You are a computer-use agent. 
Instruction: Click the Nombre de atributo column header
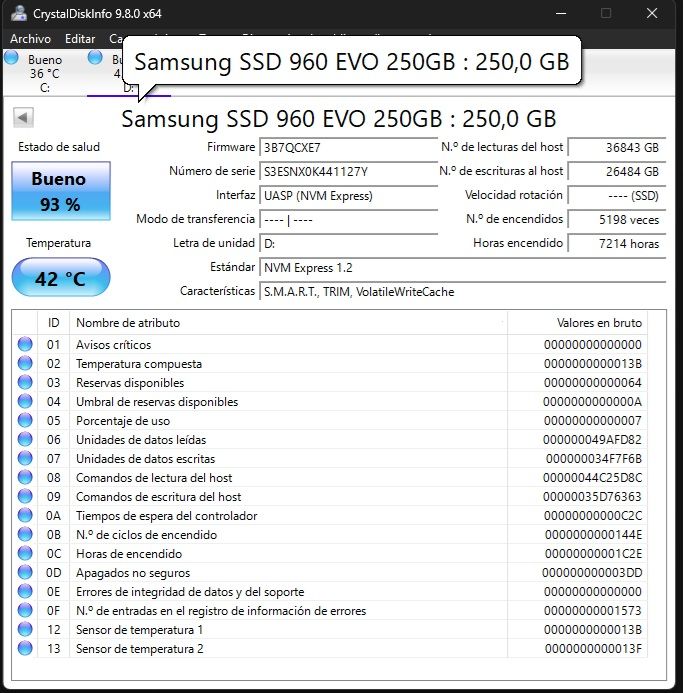click(288, 323)
